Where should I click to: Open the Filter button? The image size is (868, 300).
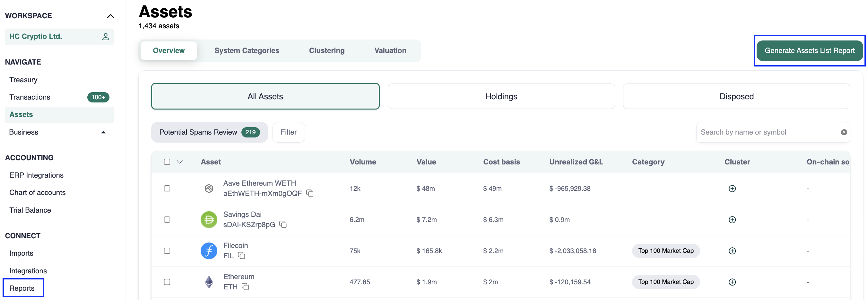click(289, 132)
